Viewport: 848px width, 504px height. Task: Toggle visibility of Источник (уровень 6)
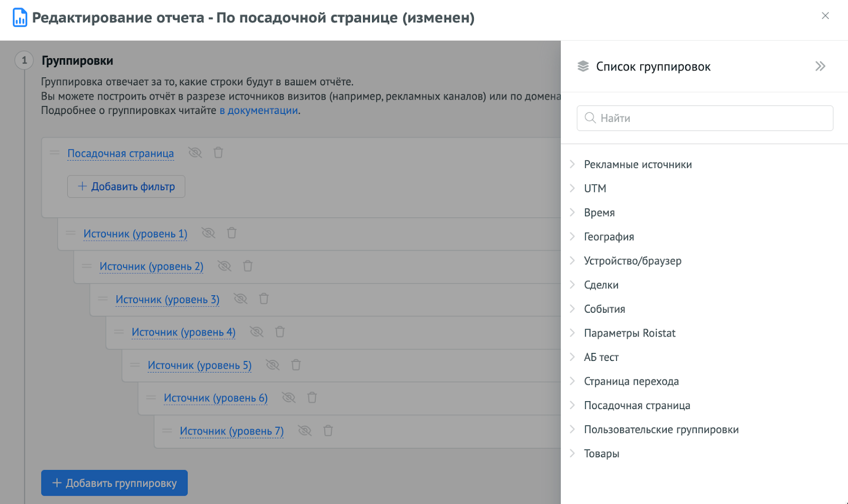(289, 397)
